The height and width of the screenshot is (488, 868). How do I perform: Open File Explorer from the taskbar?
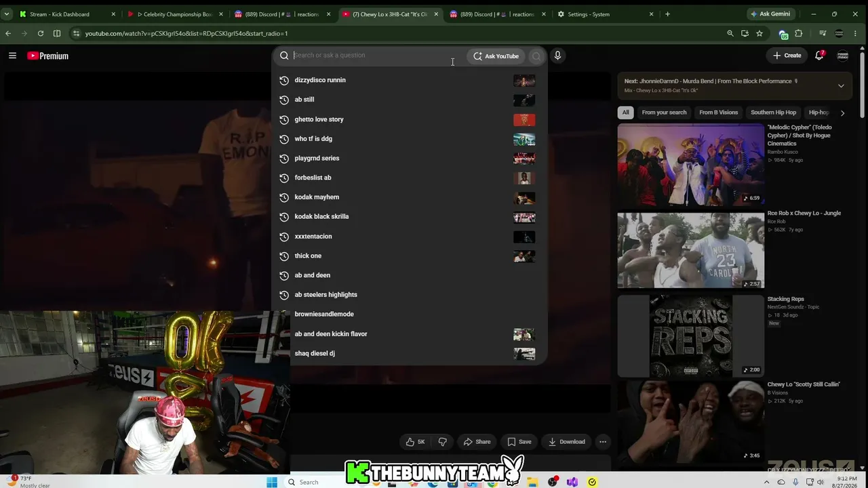pos(533,482)
